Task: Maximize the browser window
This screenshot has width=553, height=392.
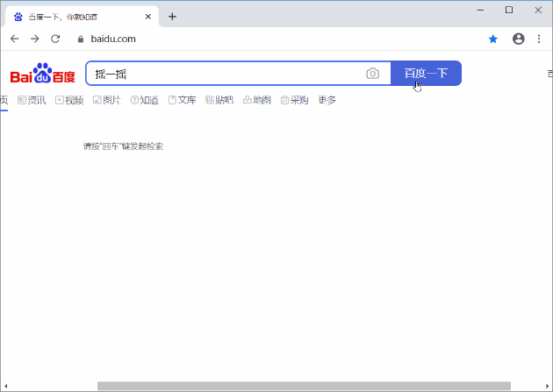Action: [509, 10]
